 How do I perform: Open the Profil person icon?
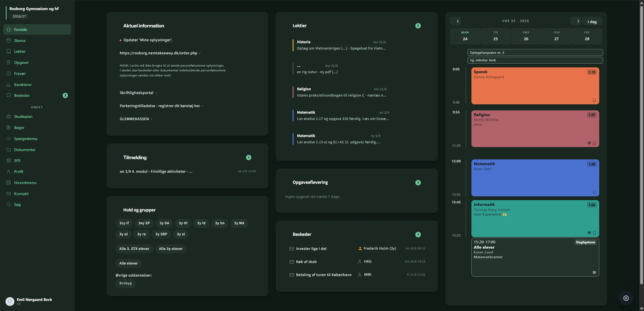(x=9, y=171)
